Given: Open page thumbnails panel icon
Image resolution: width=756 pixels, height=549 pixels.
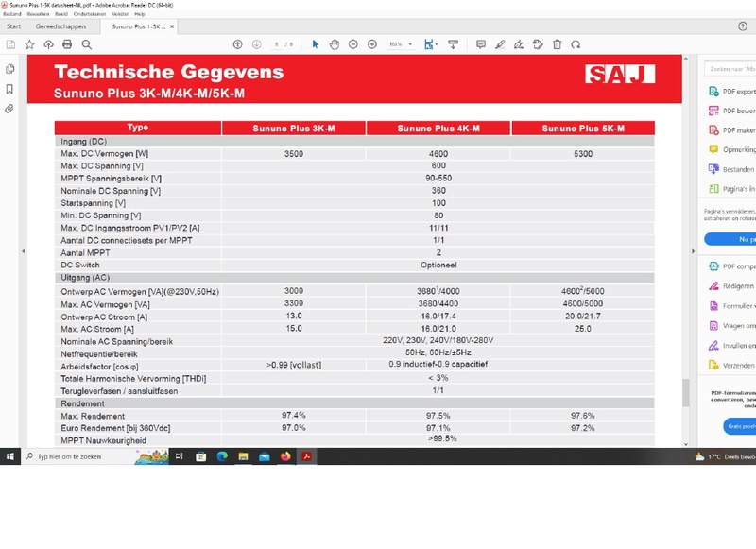Looking at the screenshot, I should 9,69.
